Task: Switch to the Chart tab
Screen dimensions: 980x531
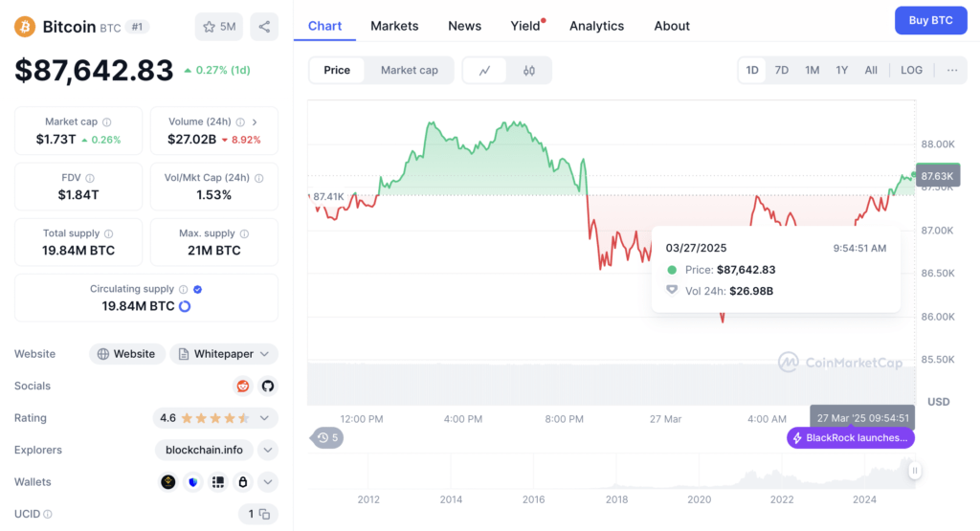Action: pyautogui.click(x=325, y=26)
